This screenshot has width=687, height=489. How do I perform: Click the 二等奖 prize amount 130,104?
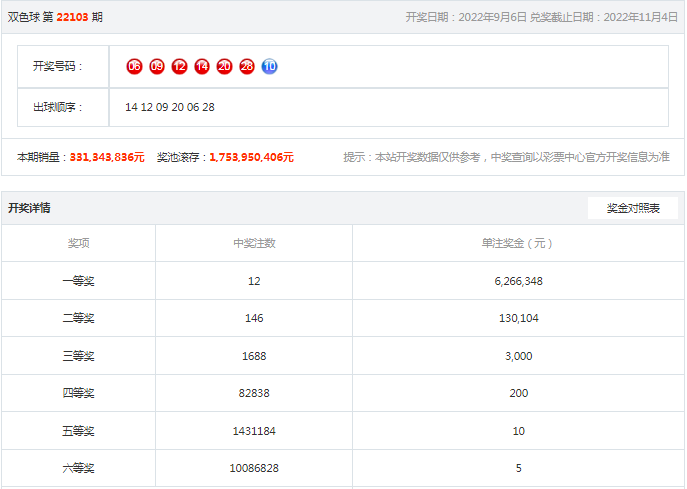[x=519, y=318]
